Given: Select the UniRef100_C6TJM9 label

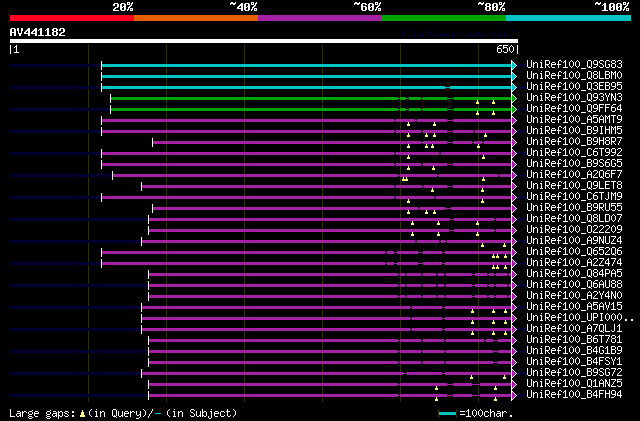Looking at the screenshot, I should pos(574,197).
